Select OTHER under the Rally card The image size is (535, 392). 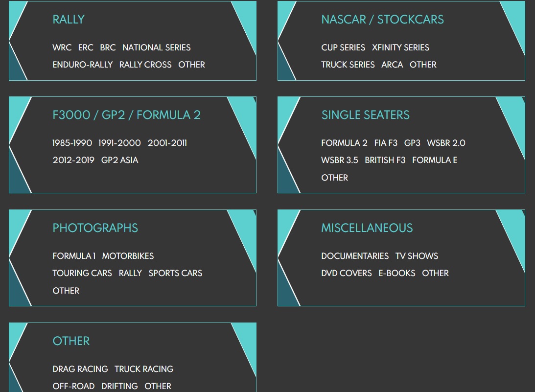tap(192, 65)
